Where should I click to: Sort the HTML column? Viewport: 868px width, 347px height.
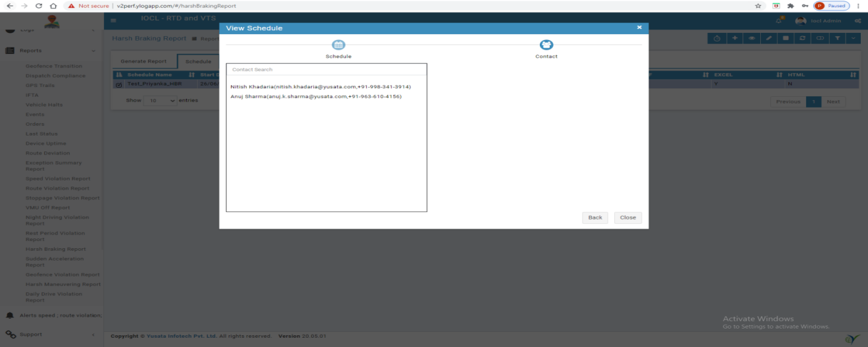821,74
